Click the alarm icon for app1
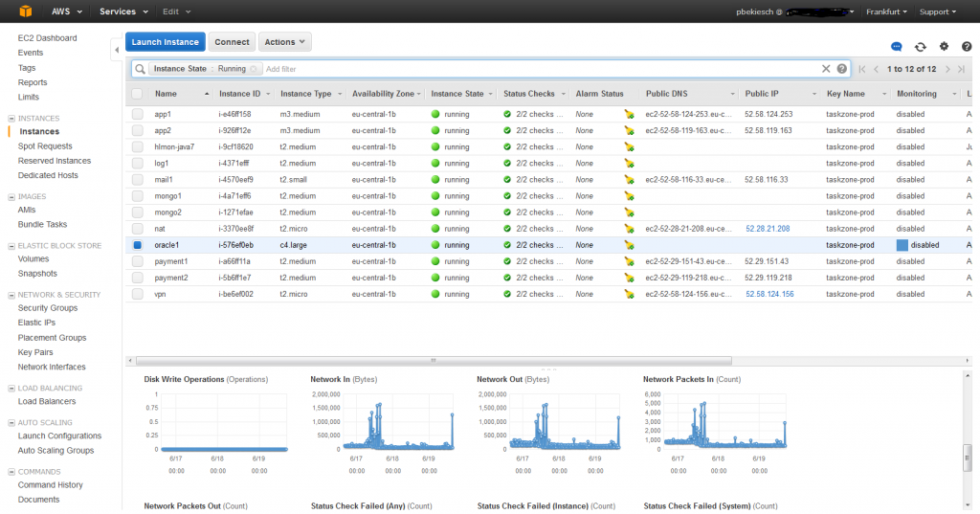The image size is (980, 514). (x=629, y=114)
